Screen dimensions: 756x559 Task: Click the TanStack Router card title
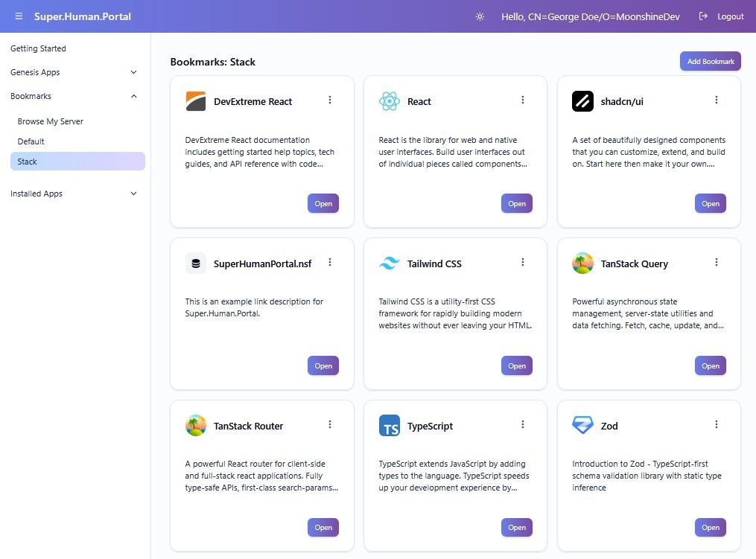pos(248,426)
